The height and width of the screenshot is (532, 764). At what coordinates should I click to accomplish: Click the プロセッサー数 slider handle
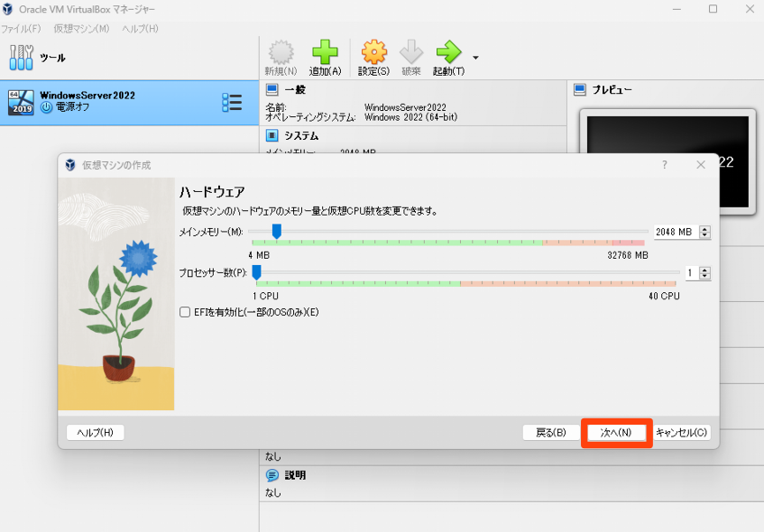click(x=257, y=272)
